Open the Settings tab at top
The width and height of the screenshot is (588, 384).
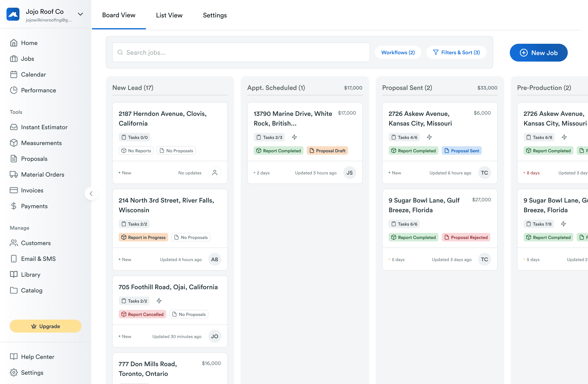215,15
